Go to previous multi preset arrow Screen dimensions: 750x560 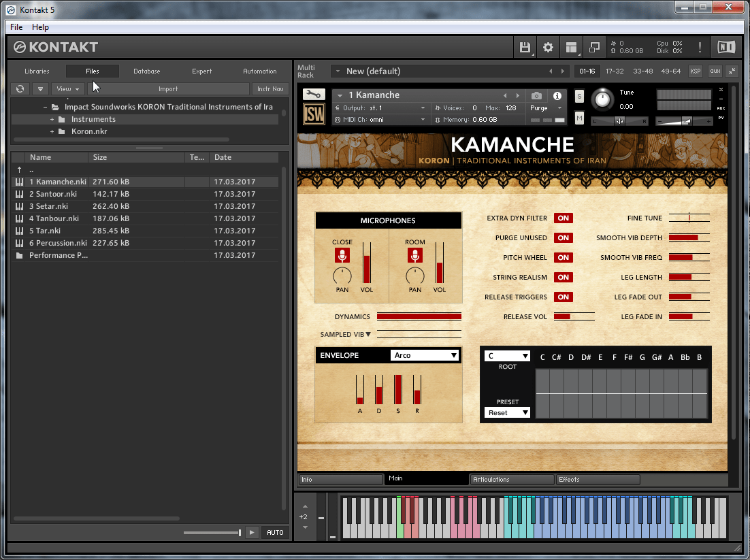(x=551, y=71)
